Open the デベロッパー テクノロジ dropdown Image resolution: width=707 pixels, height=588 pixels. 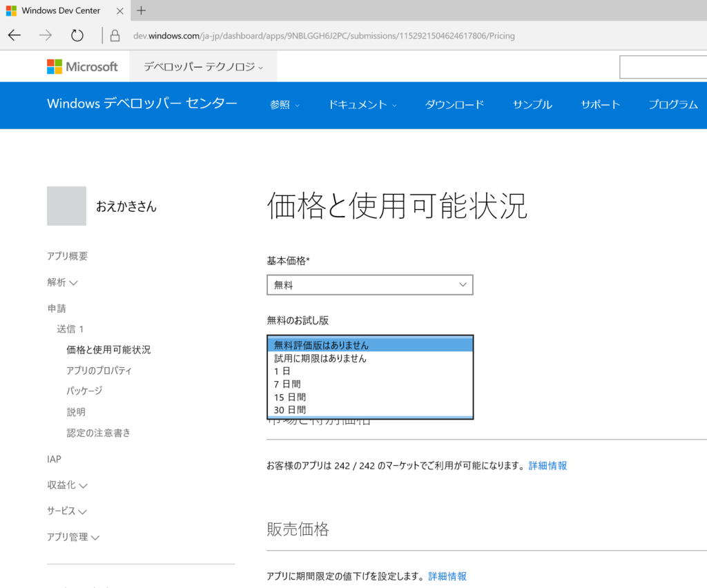point(203,67)
